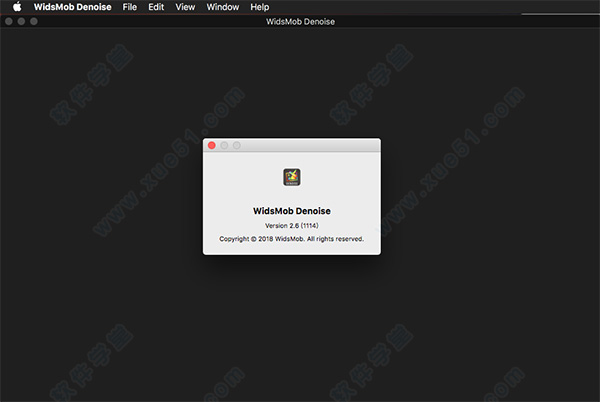Click the WidsMob Denoise app icon in dialog

tap(292, 177)
